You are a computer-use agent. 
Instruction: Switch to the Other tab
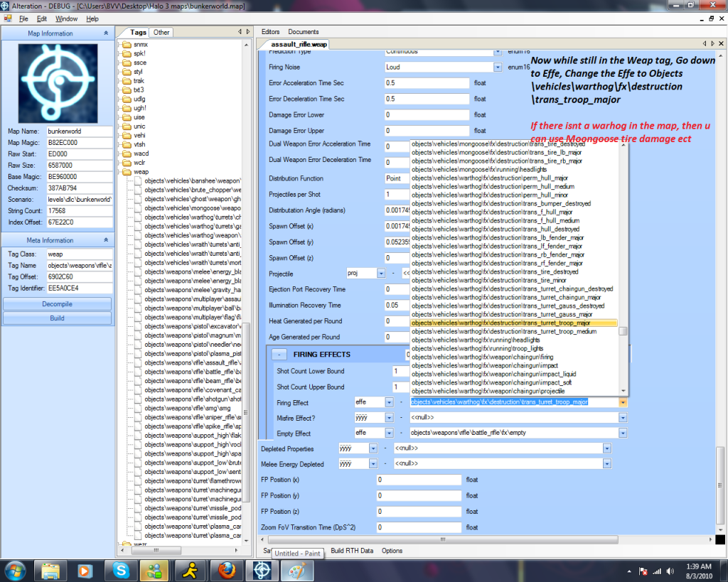(161, 33)
